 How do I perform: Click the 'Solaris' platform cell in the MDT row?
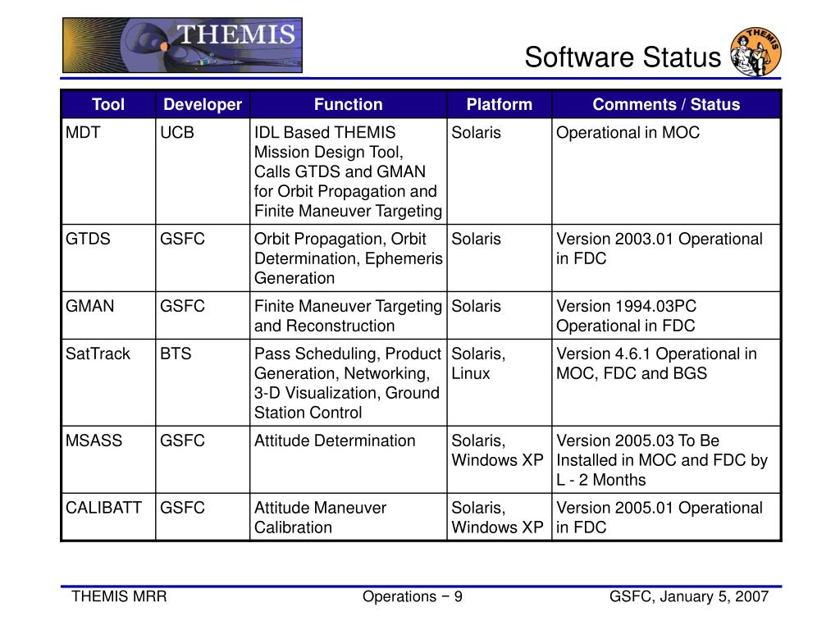point(500,171)
